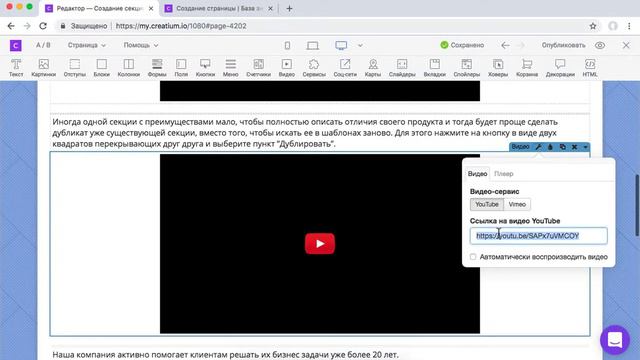Image resolution: width=640 pixels, height=360 pixels.
Task: Switch to the Видео settings tab
Action: coord(477,173)
